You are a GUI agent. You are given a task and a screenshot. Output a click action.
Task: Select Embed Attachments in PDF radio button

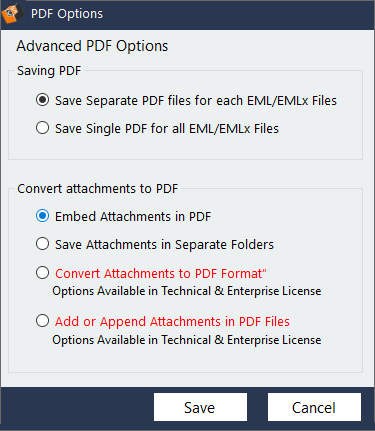point(42,216)
